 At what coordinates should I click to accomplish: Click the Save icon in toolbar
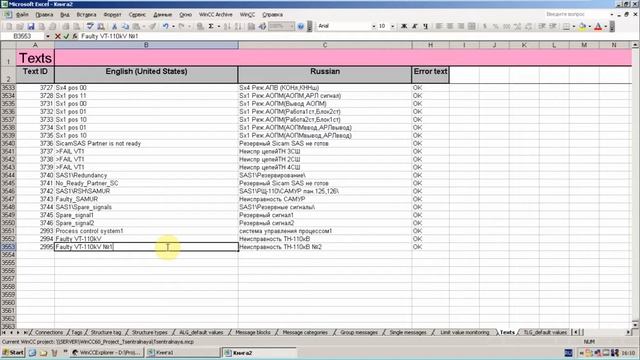(31, 26)
